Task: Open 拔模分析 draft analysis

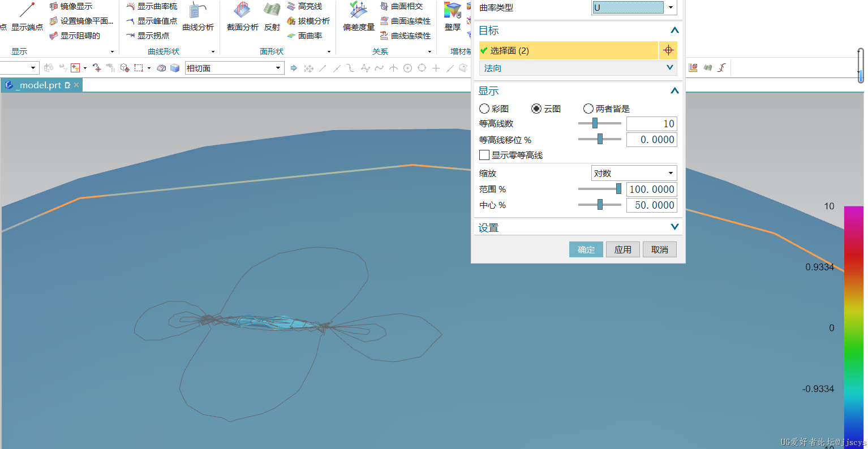Action: [308, 21]
